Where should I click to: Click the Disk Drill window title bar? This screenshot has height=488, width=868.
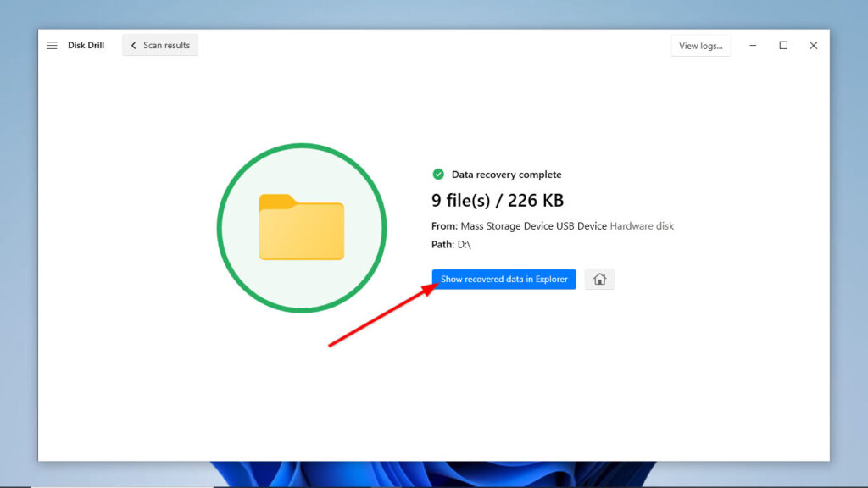point(424,45)
